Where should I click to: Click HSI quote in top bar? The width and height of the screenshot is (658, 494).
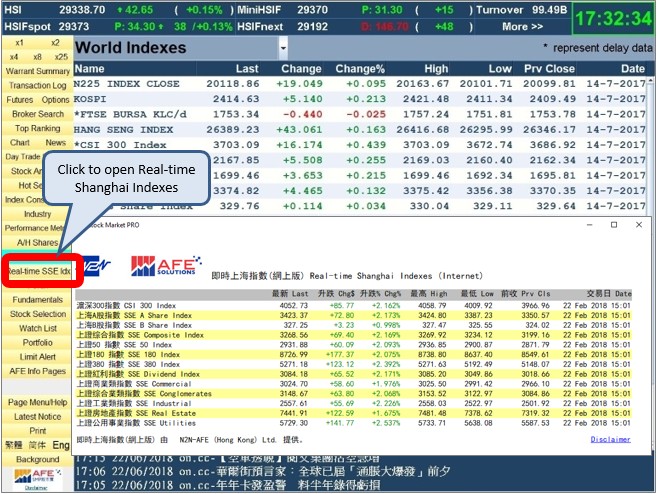118,10
